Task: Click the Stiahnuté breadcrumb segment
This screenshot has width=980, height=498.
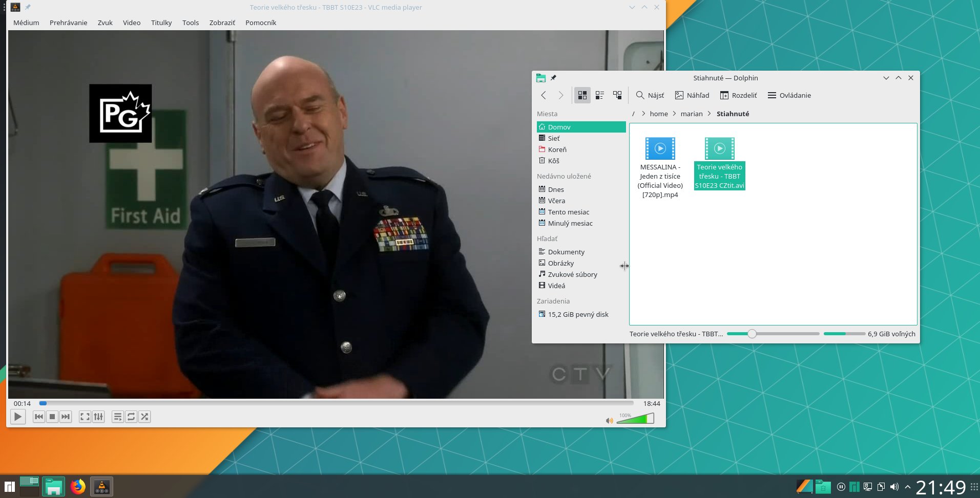Action: [733, 114]
